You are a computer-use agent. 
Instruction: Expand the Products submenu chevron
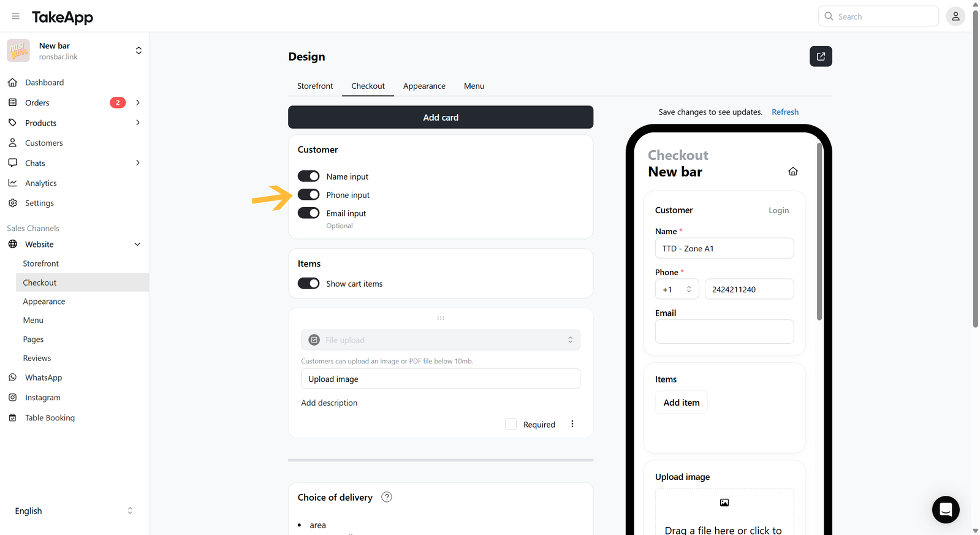pos(138,123)
